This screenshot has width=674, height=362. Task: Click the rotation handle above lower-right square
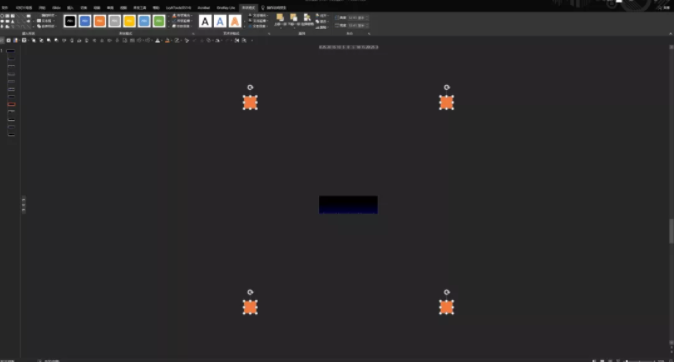tap(447, 292)
